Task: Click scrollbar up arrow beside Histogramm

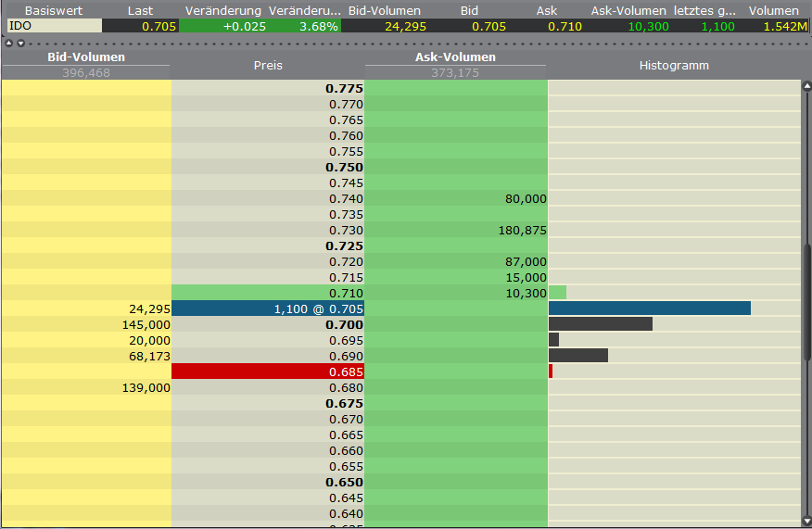Action: (806, 84)
